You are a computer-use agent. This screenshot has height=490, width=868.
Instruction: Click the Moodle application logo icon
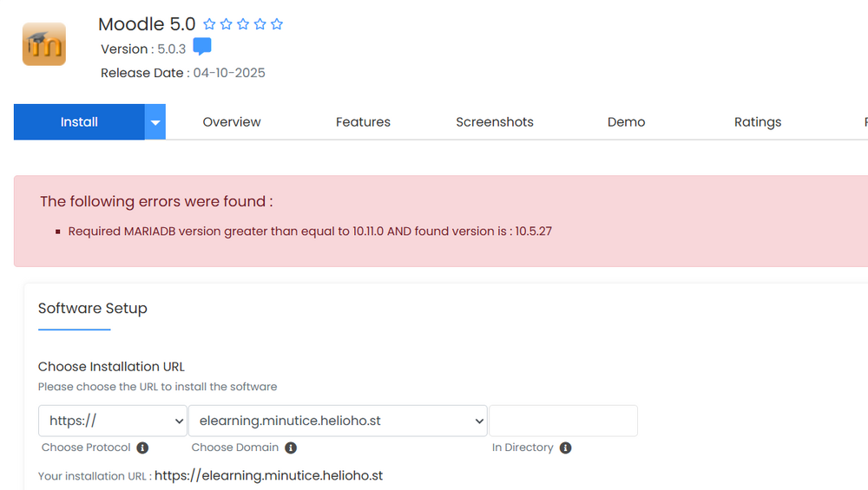pyautogui.click(x=43, y=44)
